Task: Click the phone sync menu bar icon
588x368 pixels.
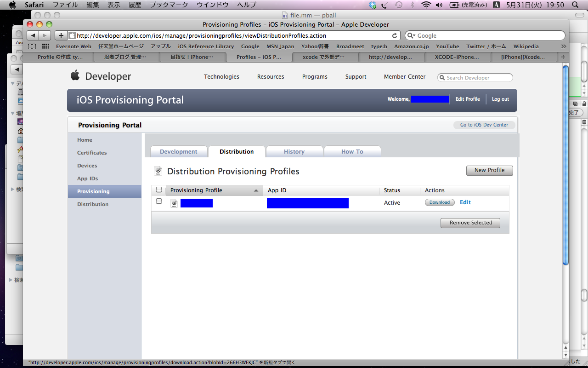Action: tap(385, 5)
